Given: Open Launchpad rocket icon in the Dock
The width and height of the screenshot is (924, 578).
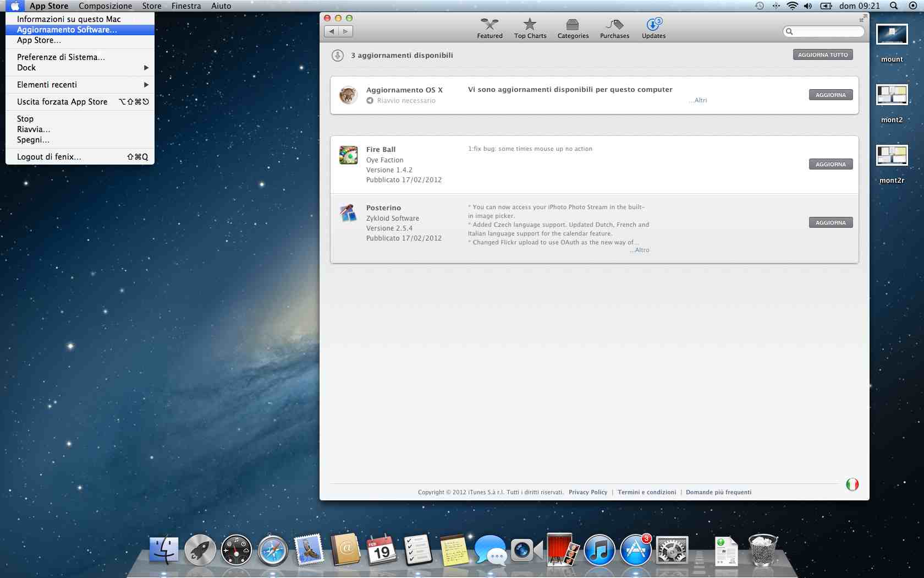Looking at the screenshot, I should [200, 550].
